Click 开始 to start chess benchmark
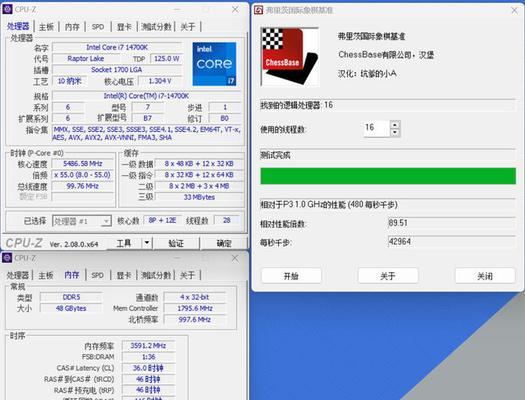The width and height of the screenshot is (525, 400). coord(291,276)
